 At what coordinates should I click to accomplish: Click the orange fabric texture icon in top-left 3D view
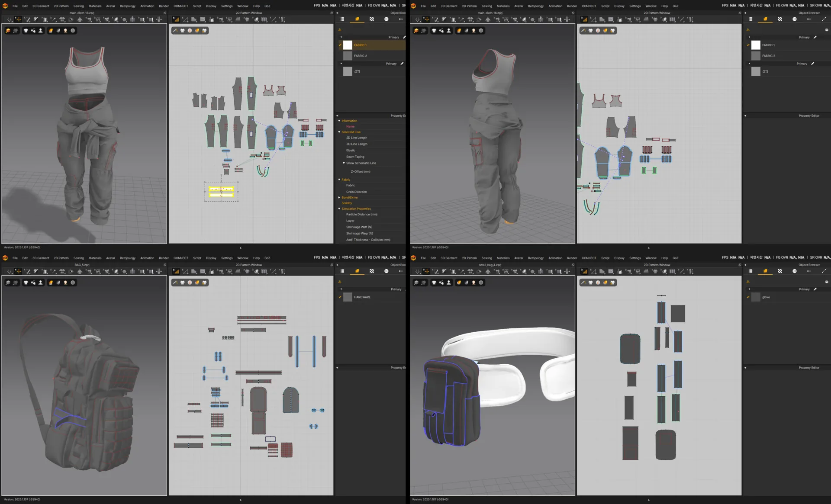(x=51, y=31)
